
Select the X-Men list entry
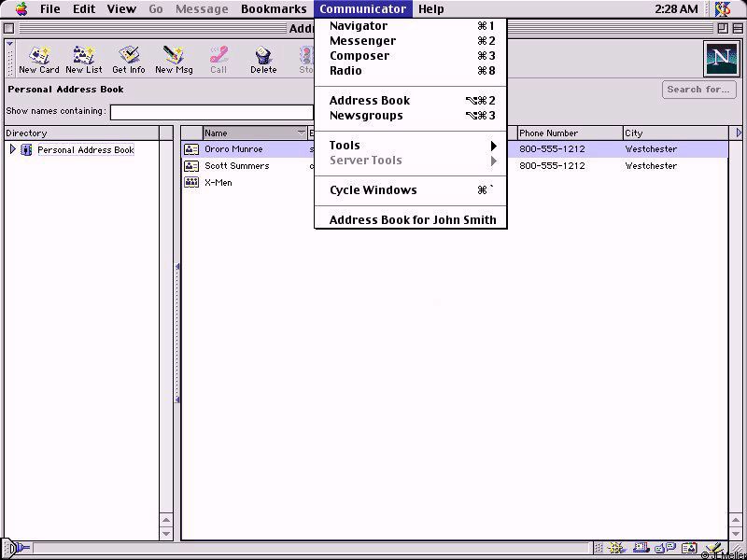218,183
